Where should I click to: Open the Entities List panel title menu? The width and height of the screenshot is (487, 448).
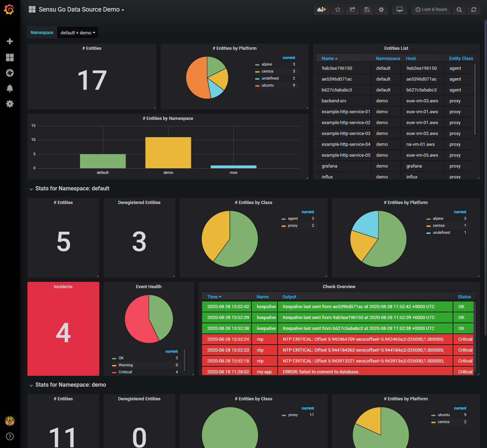pos(396,48)
